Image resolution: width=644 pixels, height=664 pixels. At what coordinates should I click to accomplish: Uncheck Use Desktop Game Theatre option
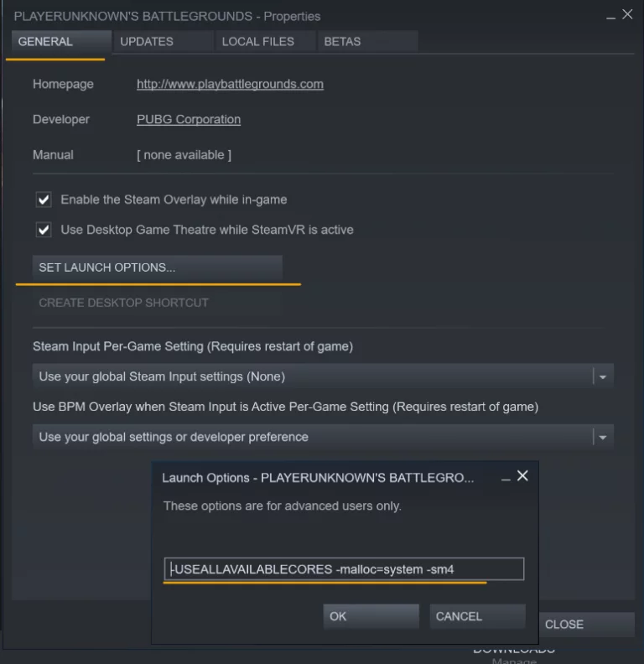44,230
